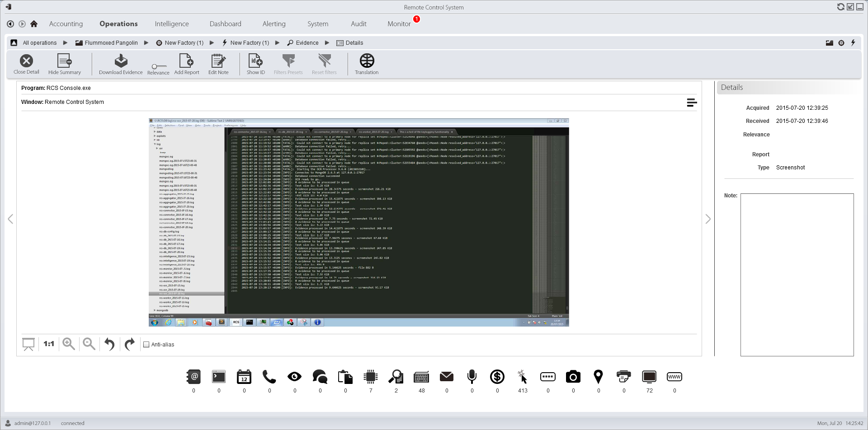Image resolution: width=868 pixels, height=430 pixels.
Task: Zoom in on the screenshot evidence
Action: [x=69, y=344]
